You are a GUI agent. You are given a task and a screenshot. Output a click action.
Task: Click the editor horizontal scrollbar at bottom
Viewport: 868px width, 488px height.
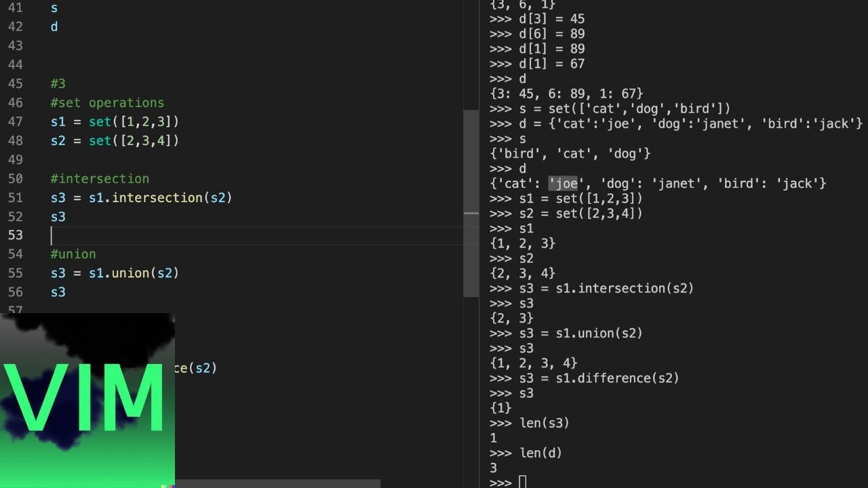[278, 484]
